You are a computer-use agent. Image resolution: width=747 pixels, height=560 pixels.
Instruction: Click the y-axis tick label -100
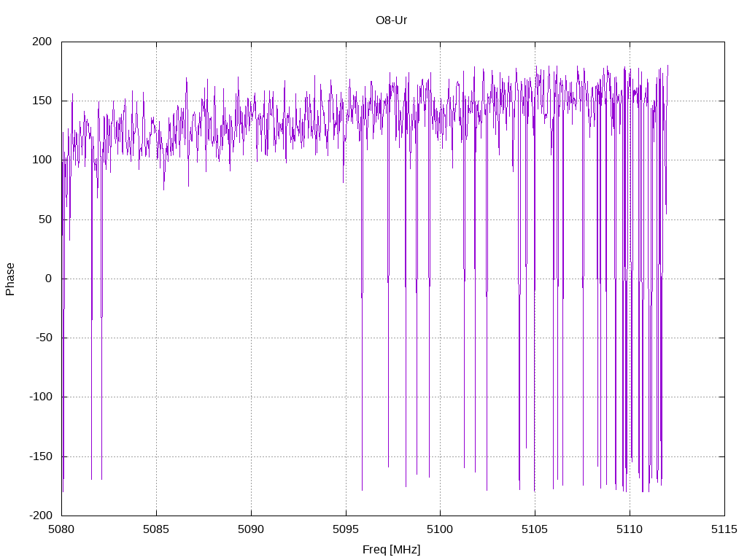(41, 397)
